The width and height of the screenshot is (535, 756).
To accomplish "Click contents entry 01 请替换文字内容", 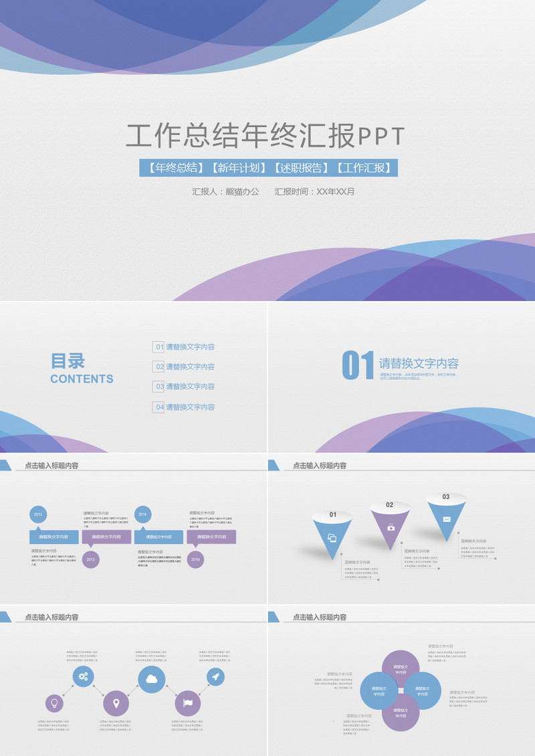I will [x=184, y=347].
